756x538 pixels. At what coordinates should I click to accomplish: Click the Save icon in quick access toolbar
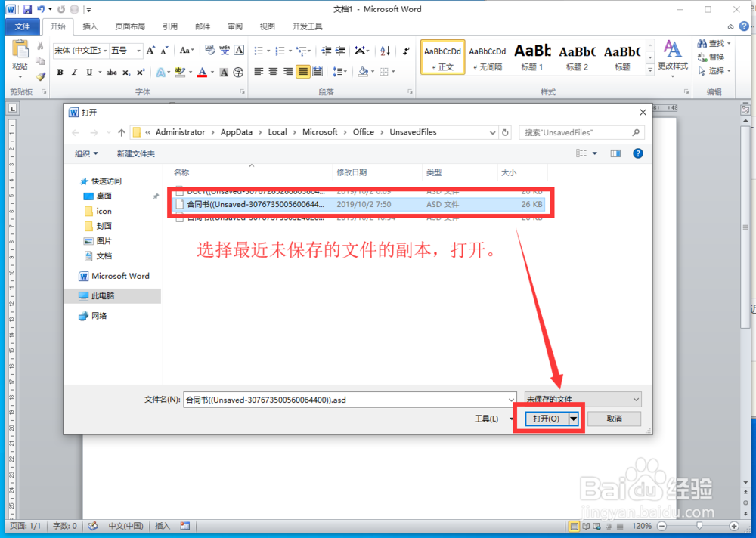(27, 9)
